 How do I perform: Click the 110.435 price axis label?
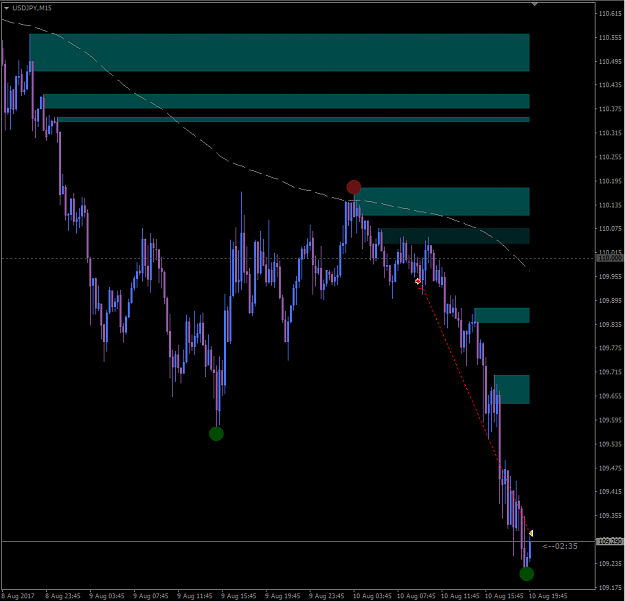[x=610, y=85]
